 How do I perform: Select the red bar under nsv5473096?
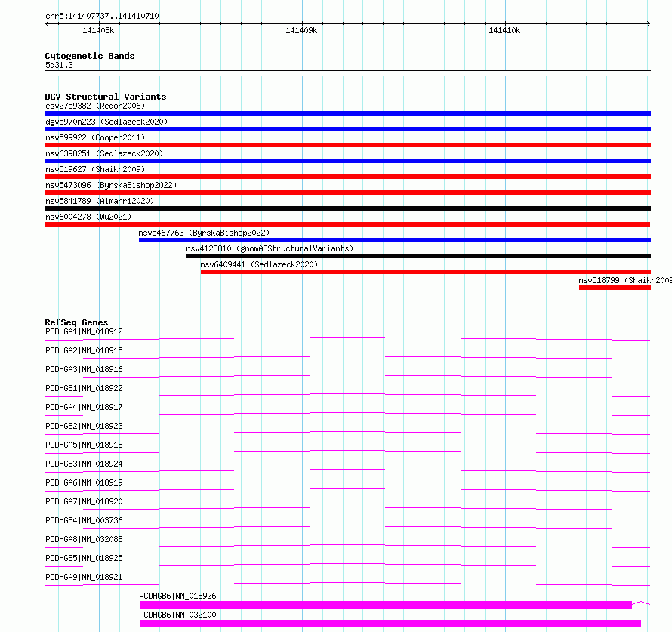coord(347,193)
